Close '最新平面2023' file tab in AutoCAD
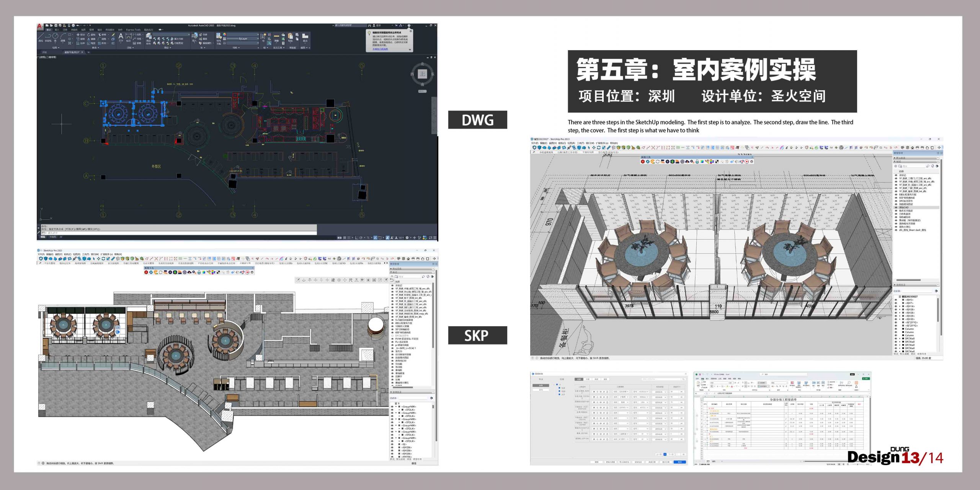980x490 pixels. click(82, 52)
